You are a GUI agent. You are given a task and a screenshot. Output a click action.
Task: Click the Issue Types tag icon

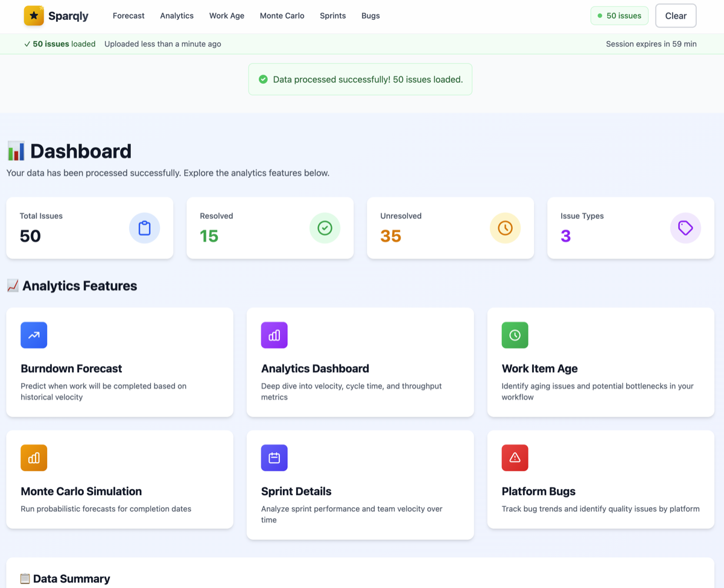[x=685, y=228]
